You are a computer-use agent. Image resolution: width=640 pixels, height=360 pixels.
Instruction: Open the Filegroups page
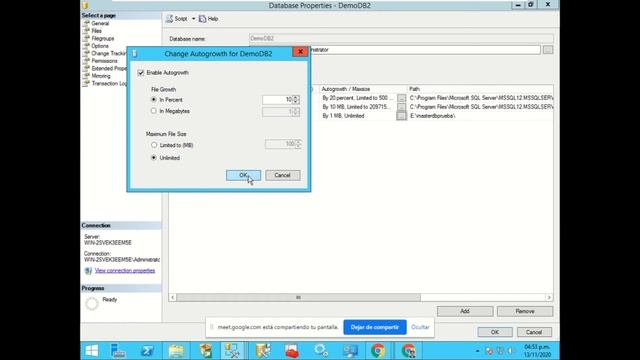[103, 38]
